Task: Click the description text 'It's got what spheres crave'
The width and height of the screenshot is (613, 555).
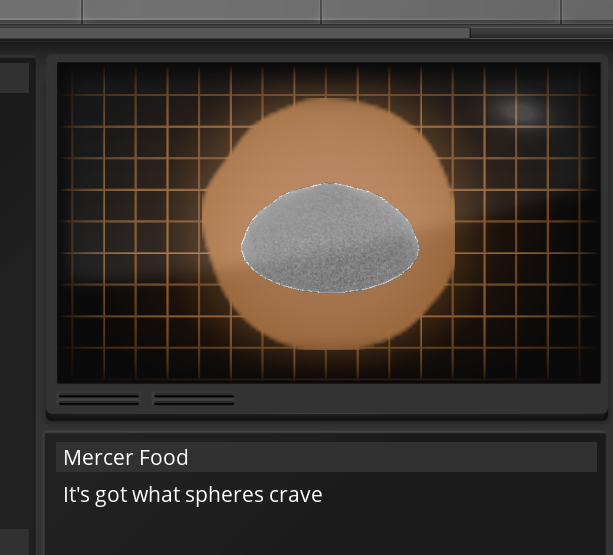Action: tap(193, 494)
